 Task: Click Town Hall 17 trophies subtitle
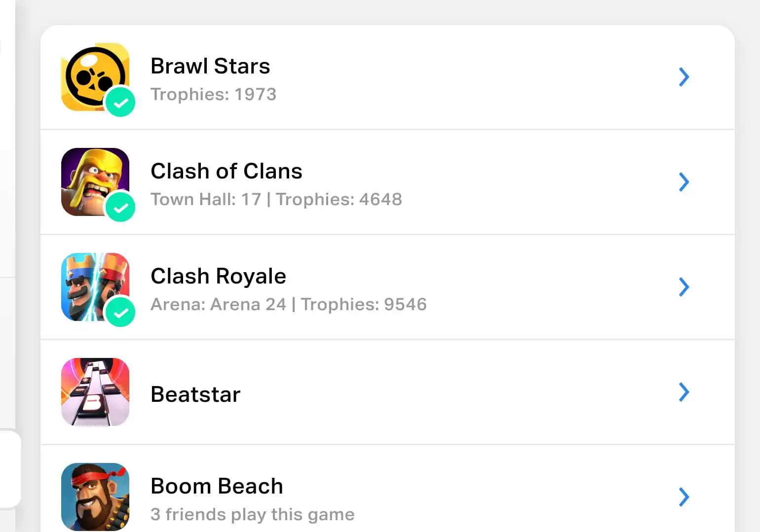coord(276,199)
